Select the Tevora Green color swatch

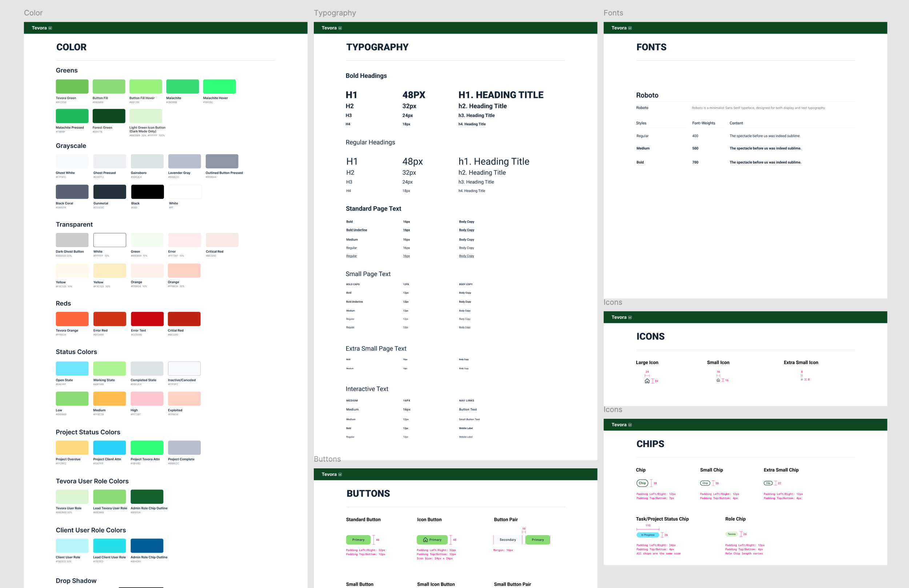click(72, 86)
